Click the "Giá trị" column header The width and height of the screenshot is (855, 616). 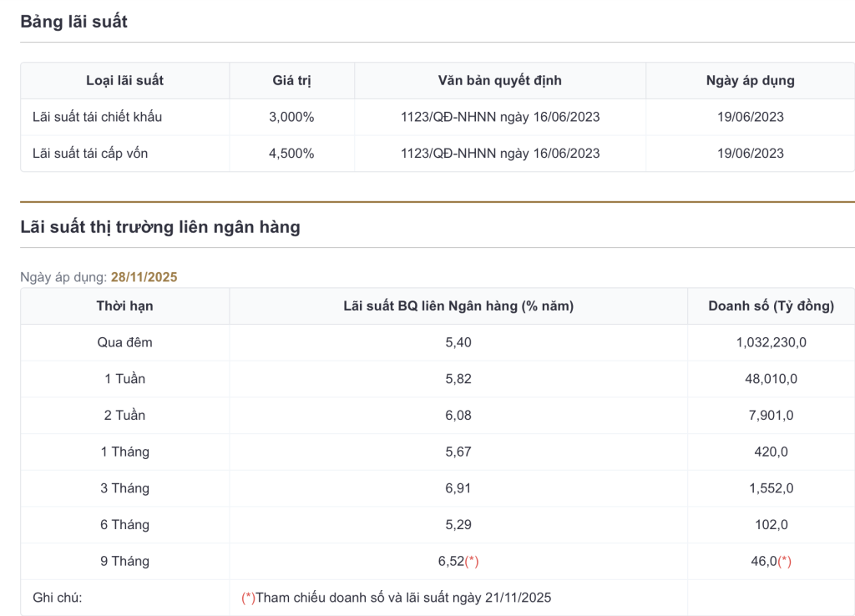[291, 81]
